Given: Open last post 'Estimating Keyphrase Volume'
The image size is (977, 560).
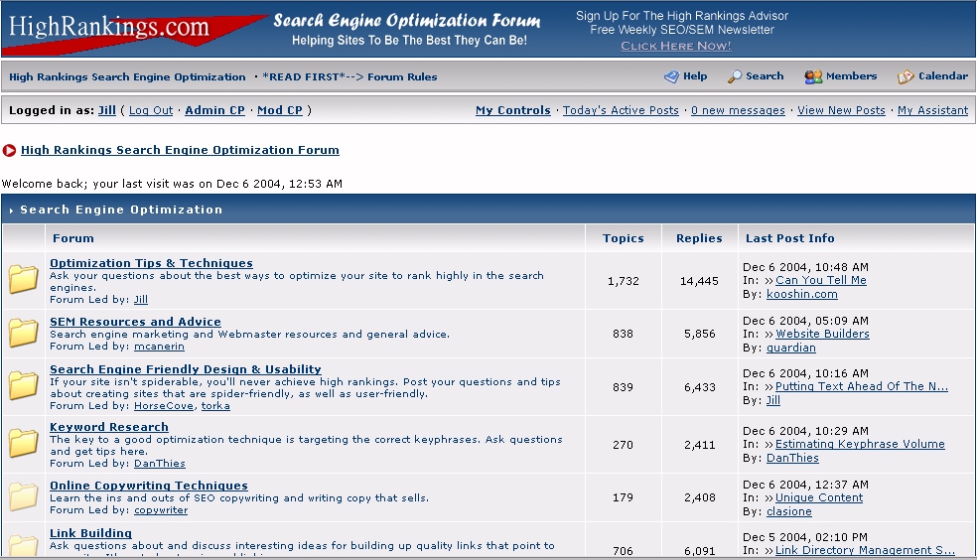Looking at the screenshot, I should [860, 444].
